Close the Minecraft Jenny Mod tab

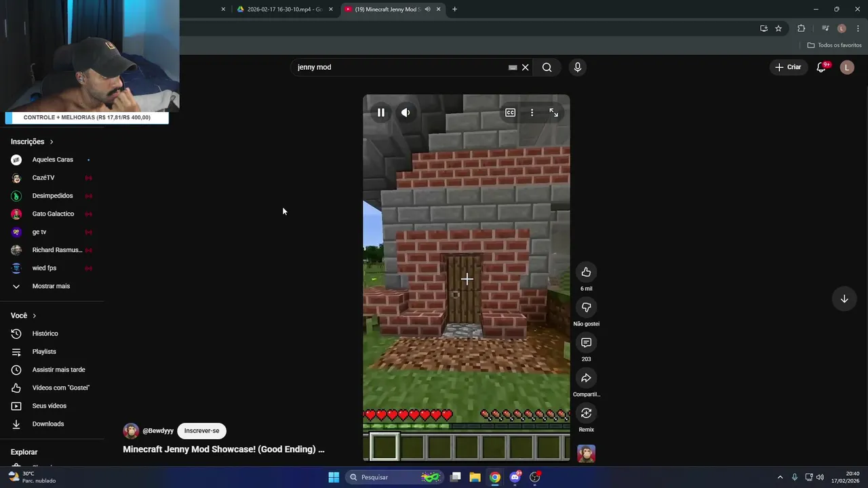coord(438,9)
